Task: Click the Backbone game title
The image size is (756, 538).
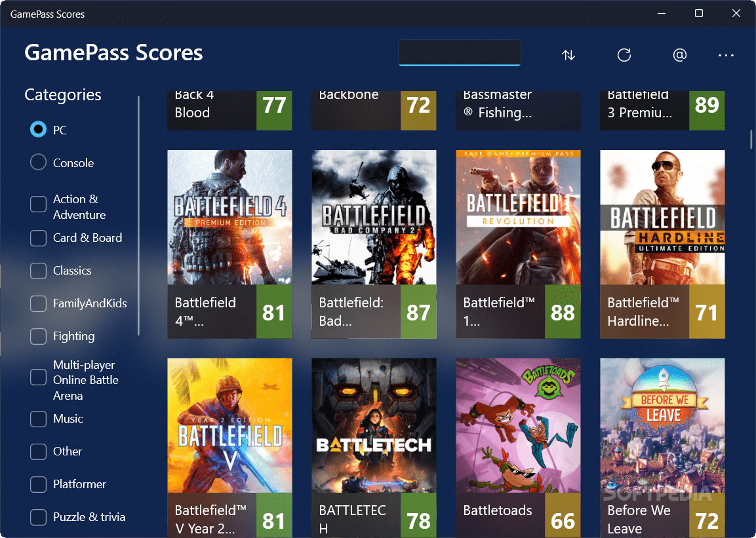Action: pyautogui.click(x=349, y=96)
